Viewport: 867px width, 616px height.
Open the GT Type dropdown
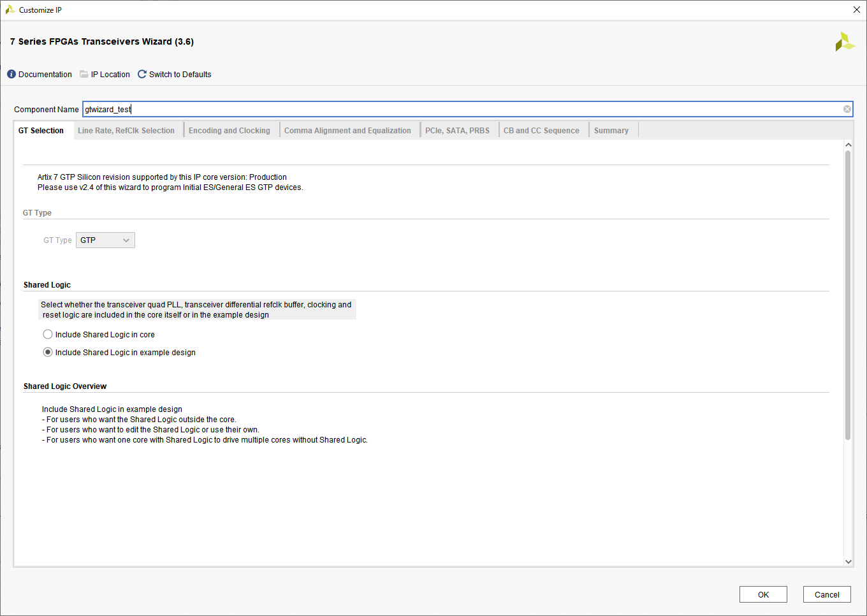(x=105, y=240)
